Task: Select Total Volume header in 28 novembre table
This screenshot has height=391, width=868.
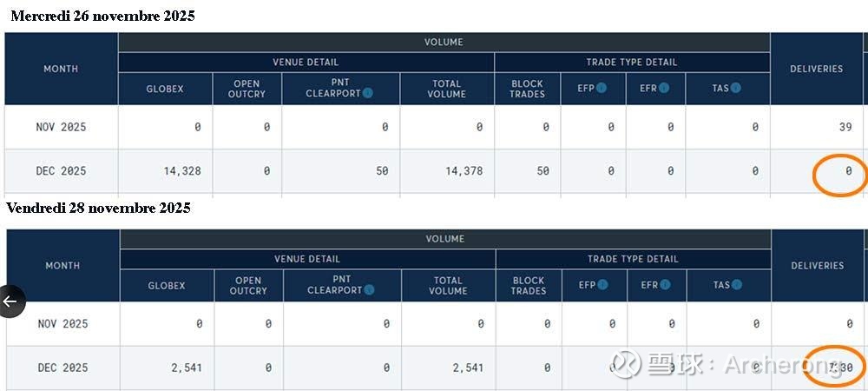Action: (x=448, y=285)
